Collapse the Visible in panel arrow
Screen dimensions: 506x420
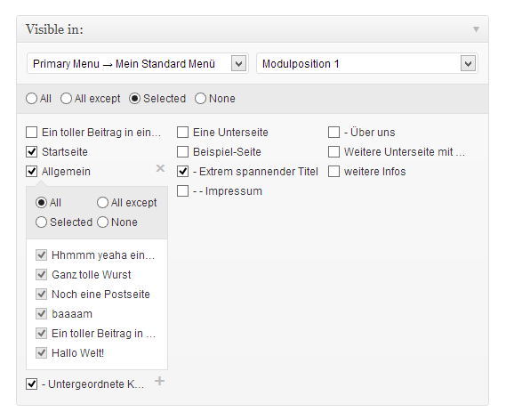476,29
